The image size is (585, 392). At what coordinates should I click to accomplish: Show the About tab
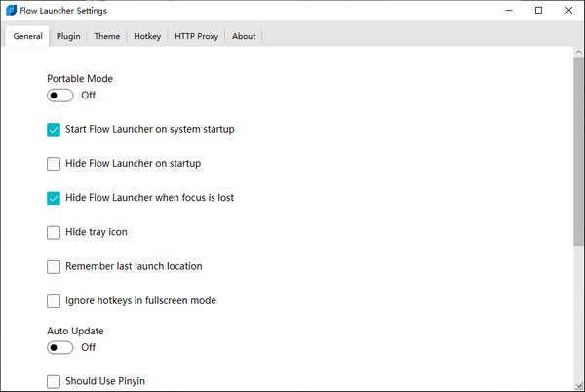[x=244, y=36]
